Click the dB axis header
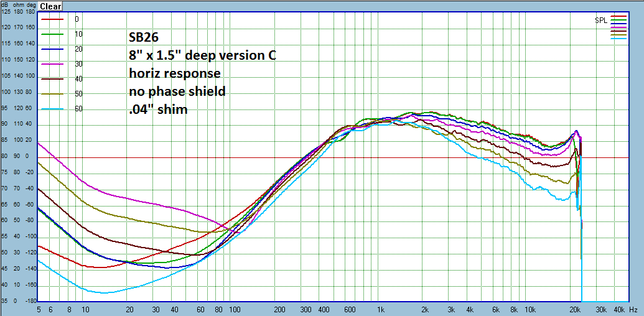The width and height of the screenshot is (644, 316). (x=5, y=5)
